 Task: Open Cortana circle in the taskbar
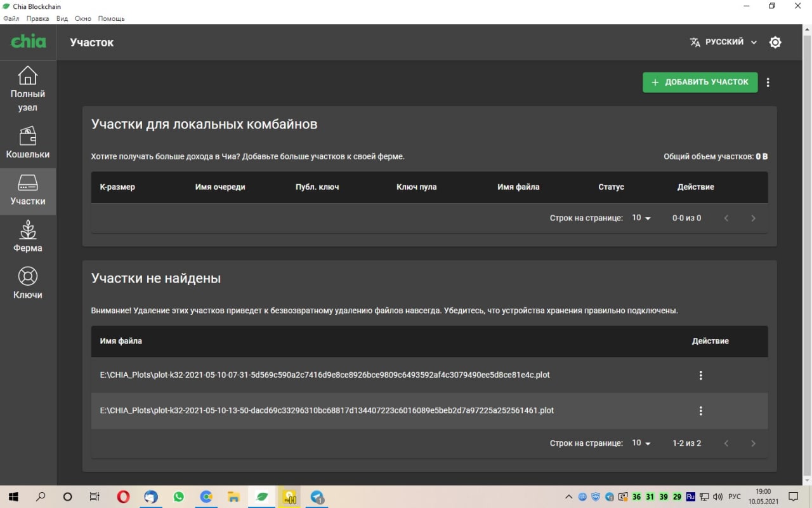[x=68, y=497]
